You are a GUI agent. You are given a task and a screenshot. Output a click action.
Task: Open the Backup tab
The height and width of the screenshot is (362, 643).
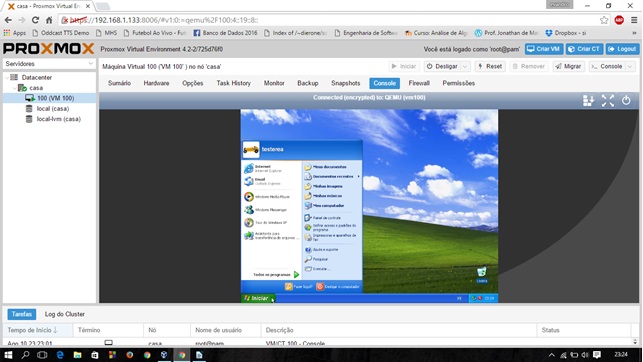point(308,83)
